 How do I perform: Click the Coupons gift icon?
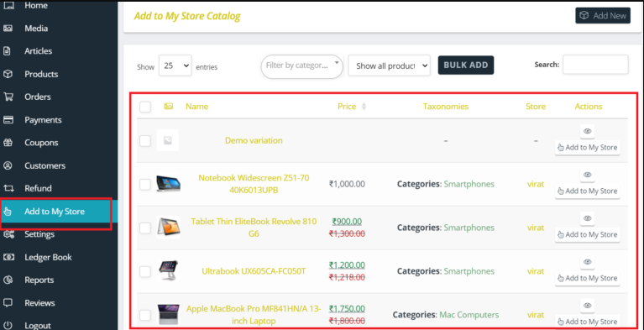tap(8, 143)
